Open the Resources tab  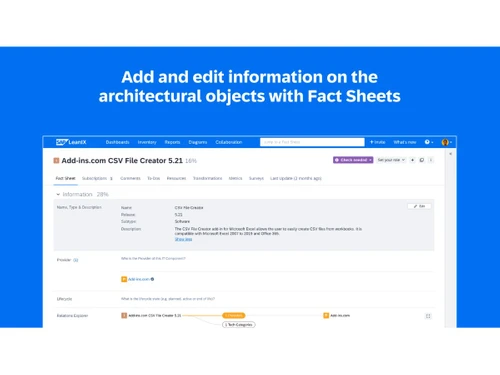[x=176, y=178]
